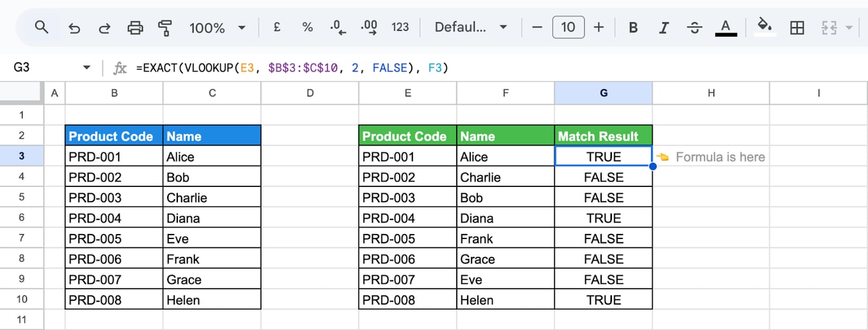Viewport: 868px width, 330px height.
Task: Click into the formula bar EXACT formula
Action: point(292,68)
